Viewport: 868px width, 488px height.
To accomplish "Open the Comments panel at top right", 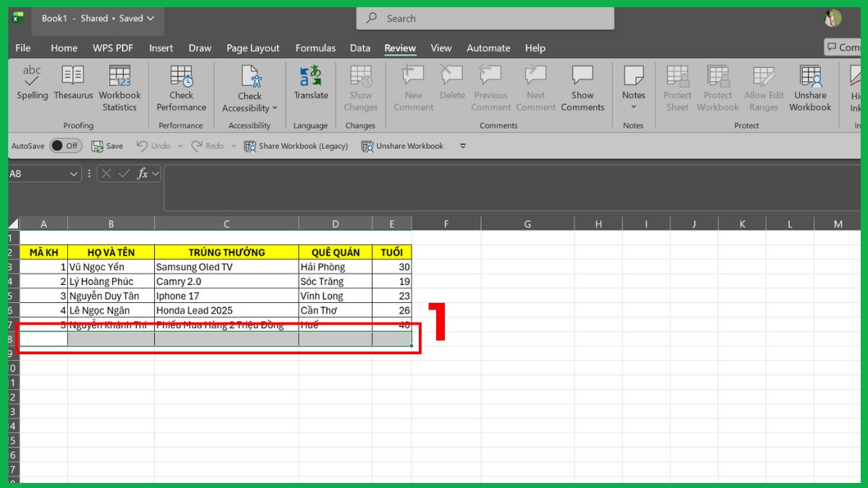I will [x=841, y=47].
